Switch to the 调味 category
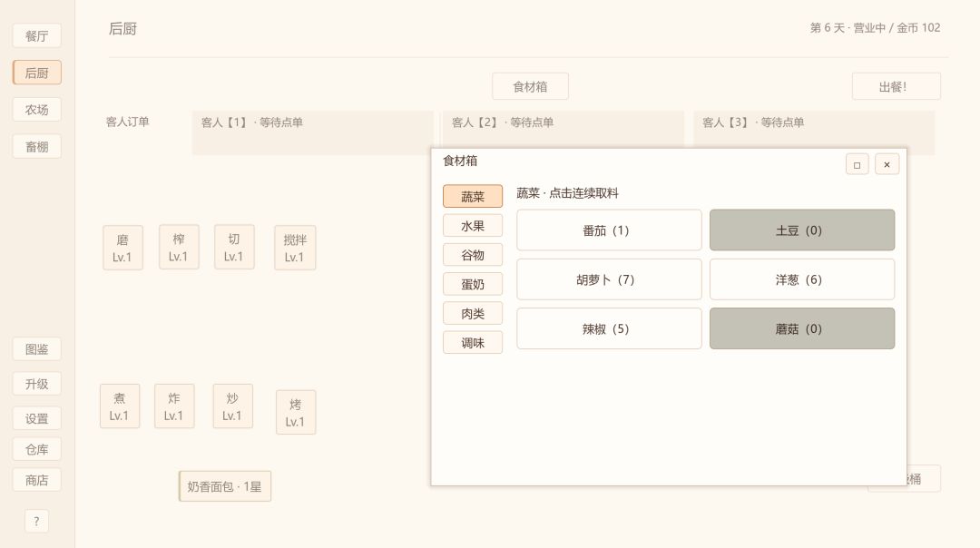 [x=473, y=342]
